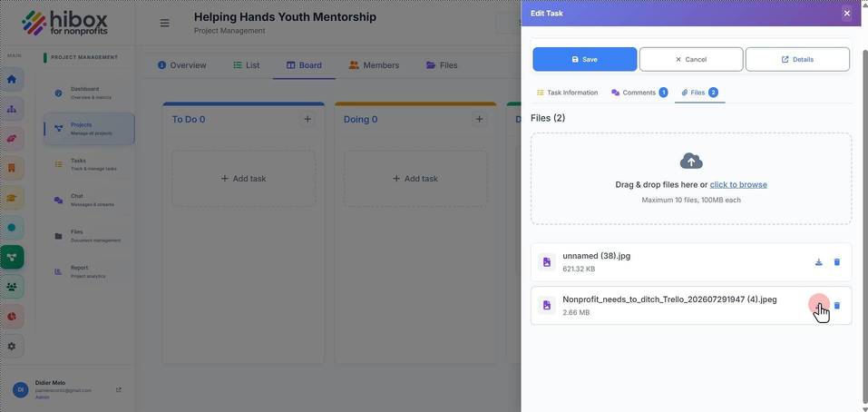The width and height of the screenshot is (868, 412).
Task: Add a task with To Do plus icon
Action: point(307,119)
